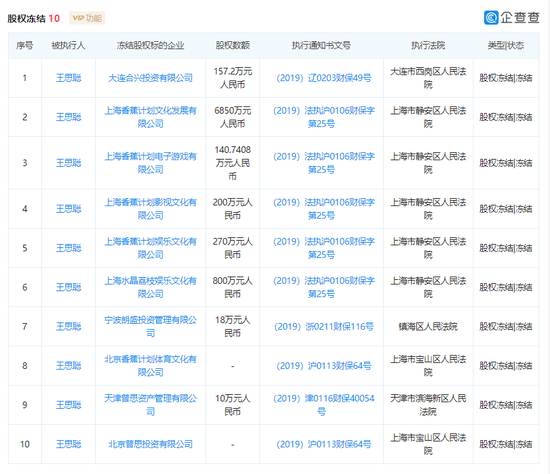Open notice (2019)津0116财保40054号

(x=323, y=405)
